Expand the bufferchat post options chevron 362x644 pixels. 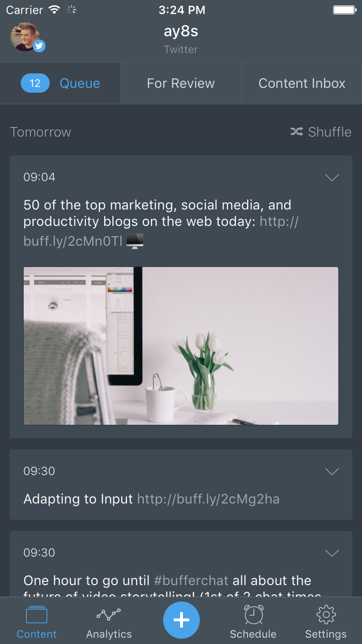point(332,553)
